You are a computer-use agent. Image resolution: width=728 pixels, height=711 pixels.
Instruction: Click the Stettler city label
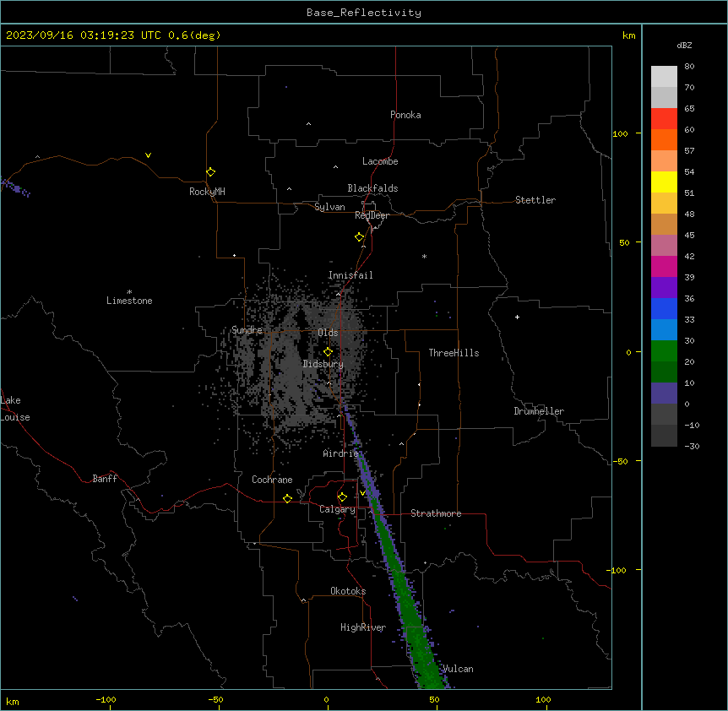click(x=535, y=200)
